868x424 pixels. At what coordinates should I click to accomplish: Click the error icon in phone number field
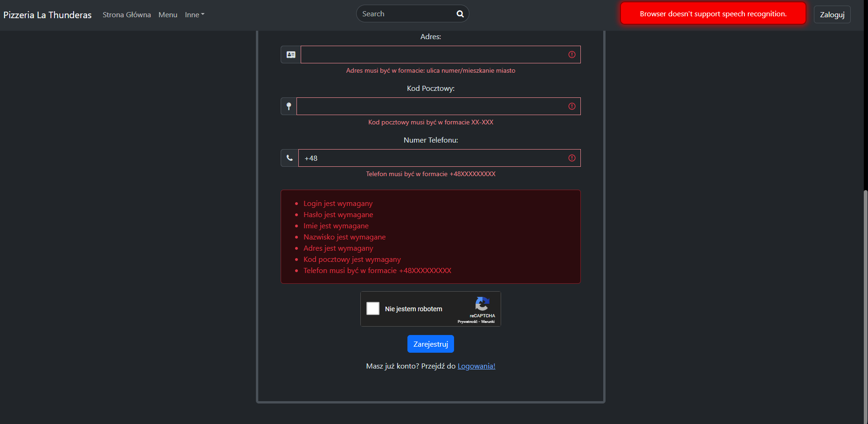572,158
